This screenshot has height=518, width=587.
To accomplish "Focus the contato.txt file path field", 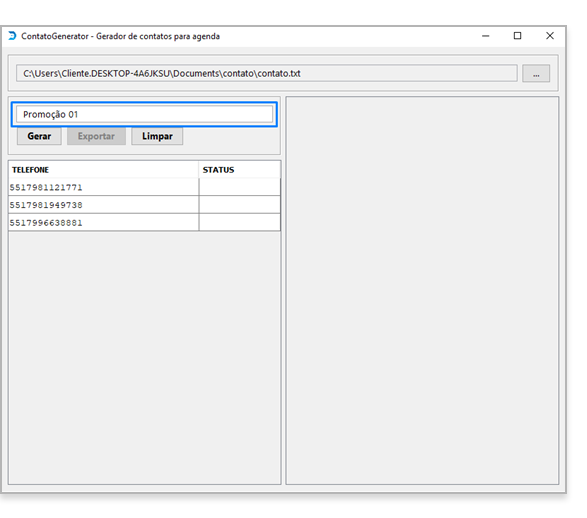I will [267, 73].
